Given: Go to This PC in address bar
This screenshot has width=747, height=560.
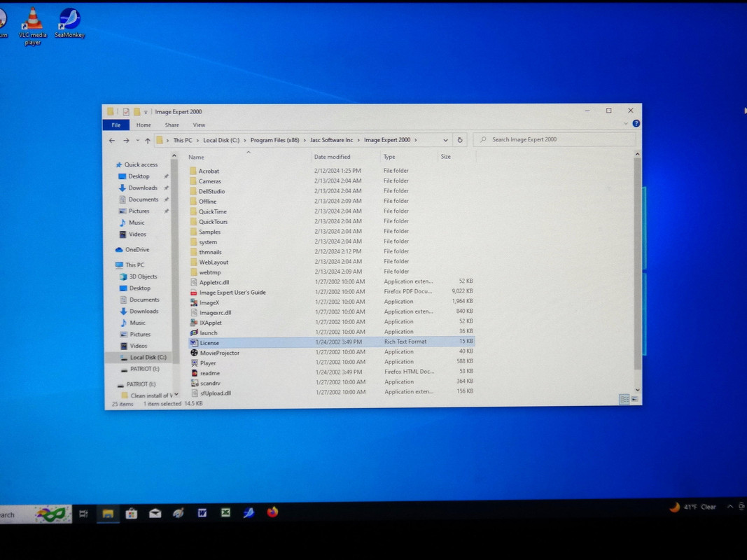Looking at the screenshot, I should [183, 140].
